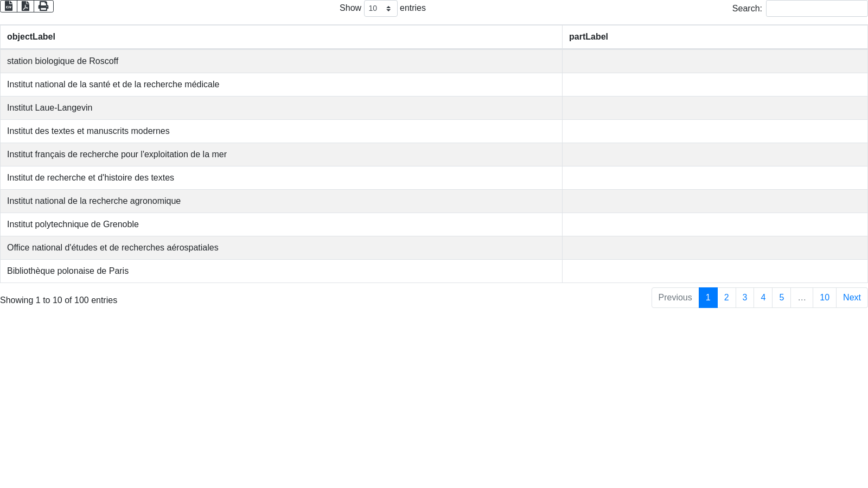
Task: Go to page 5
Action: tap(782, 298)
